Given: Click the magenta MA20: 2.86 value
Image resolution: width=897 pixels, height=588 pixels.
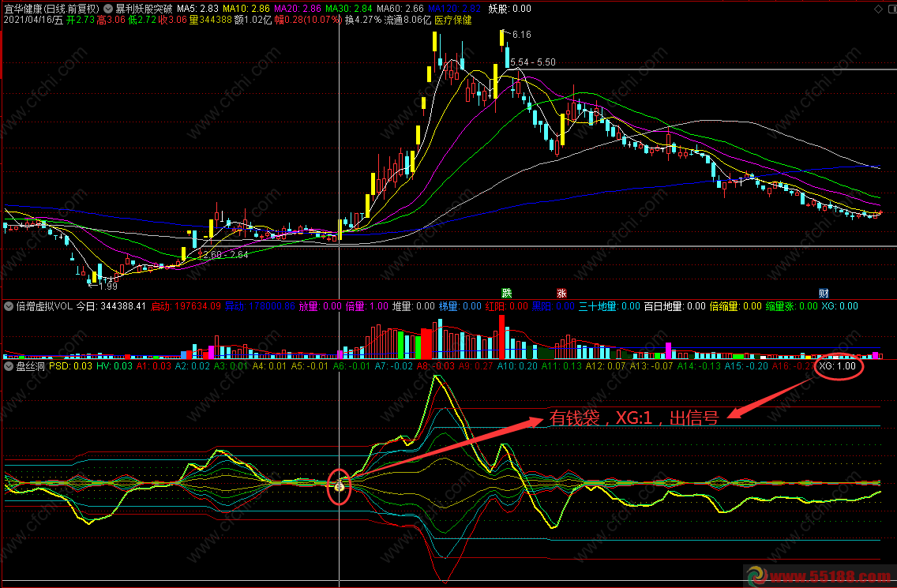Looking at the screenshot, I should pos(298,9).
